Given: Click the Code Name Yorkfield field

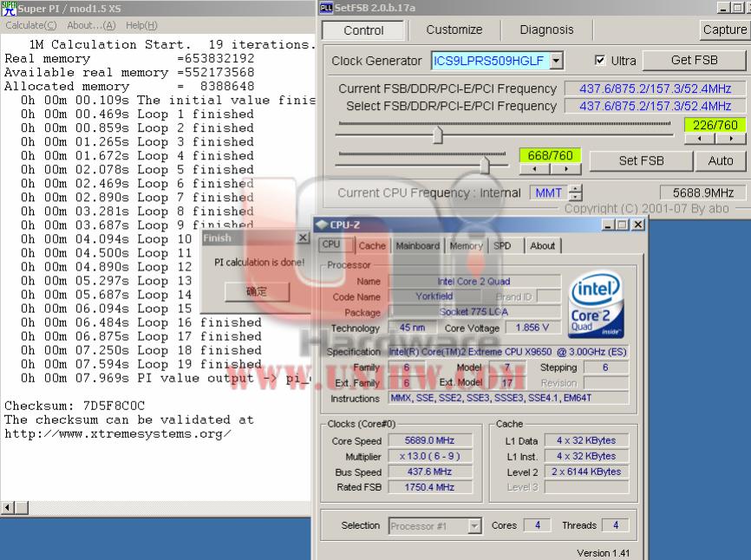Looking at the screenshot, I should coord(434,296).
